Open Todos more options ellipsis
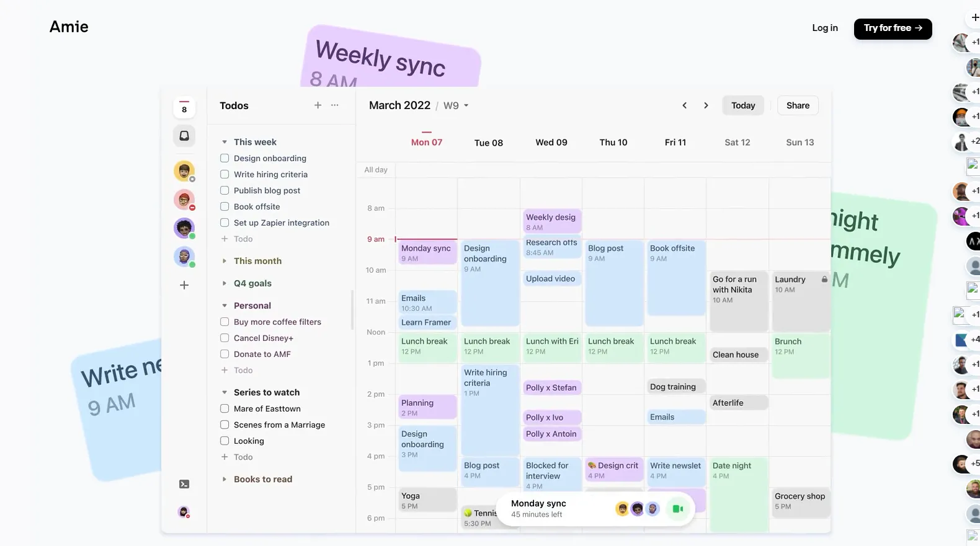 [335, 105]
